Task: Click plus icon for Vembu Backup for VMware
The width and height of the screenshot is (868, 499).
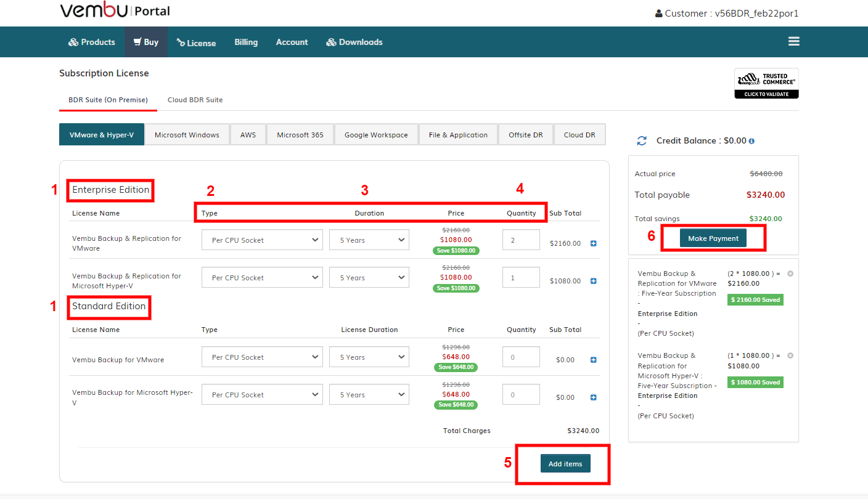Action: 594,360
